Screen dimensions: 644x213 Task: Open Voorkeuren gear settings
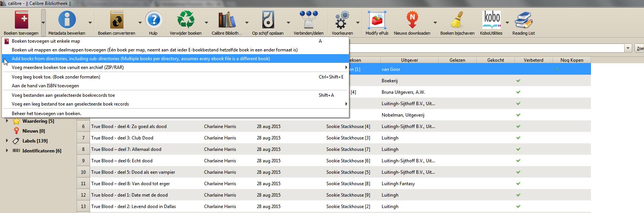(x=342, y=20)
